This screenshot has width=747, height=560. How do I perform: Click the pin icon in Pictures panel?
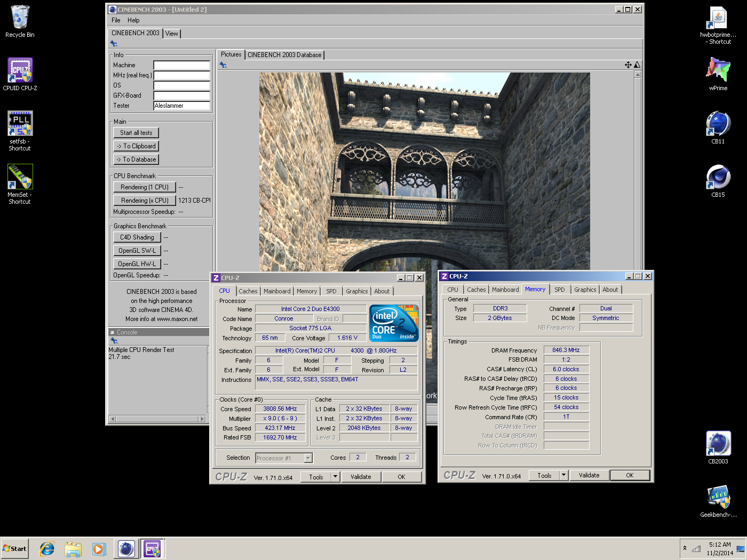coord(223,65)
